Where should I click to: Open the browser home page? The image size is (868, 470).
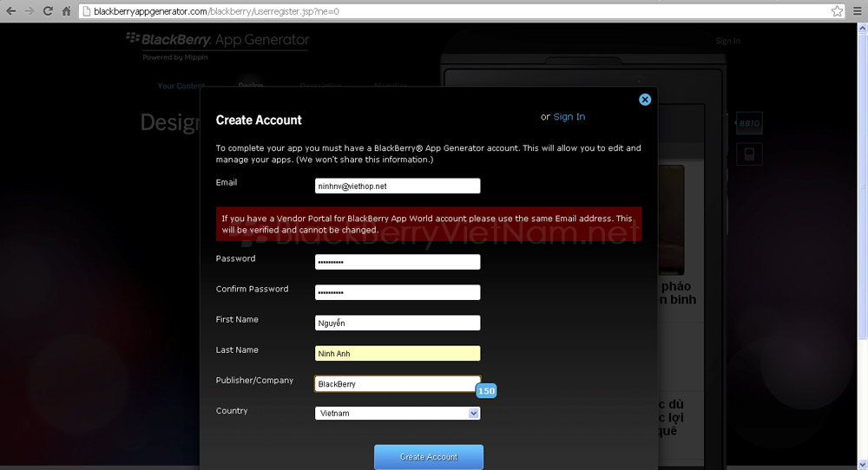pyautogui.click(x=67, y=11)
